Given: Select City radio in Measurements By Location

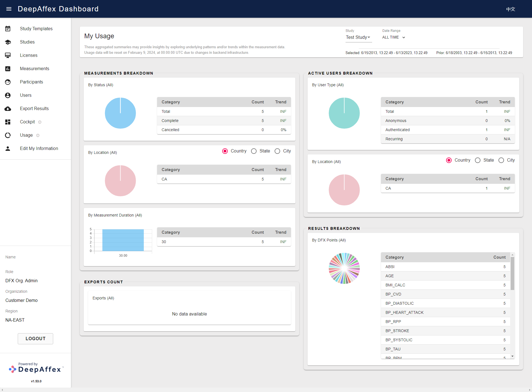Looking at the screenshot, I should point(277,151).
